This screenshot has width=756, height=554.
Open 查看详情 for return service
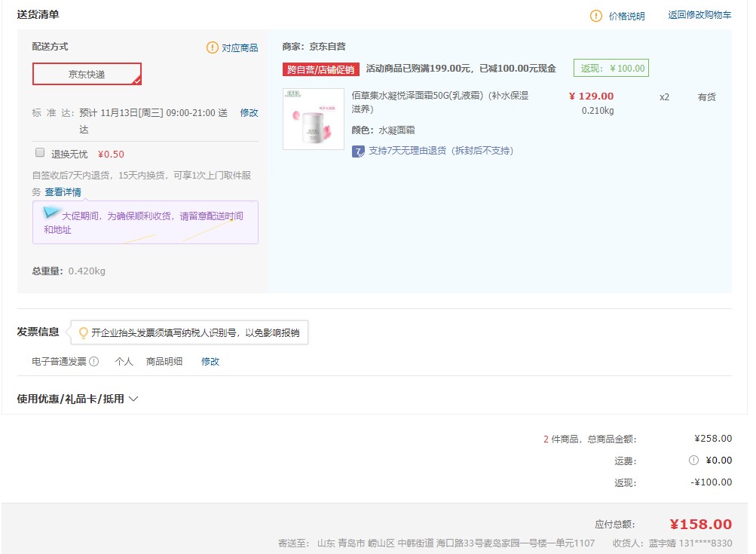pos(63,192)
